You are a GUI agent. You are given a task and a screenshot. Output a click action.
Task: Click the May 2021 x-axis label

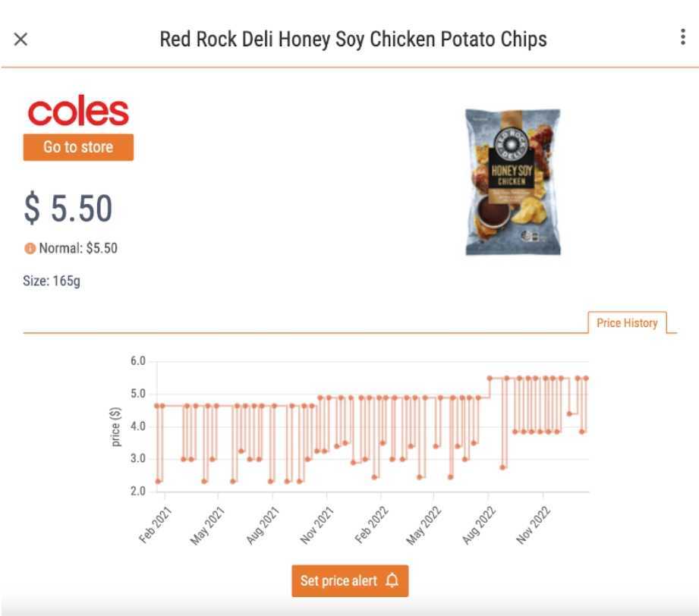(x=209, y=524)
